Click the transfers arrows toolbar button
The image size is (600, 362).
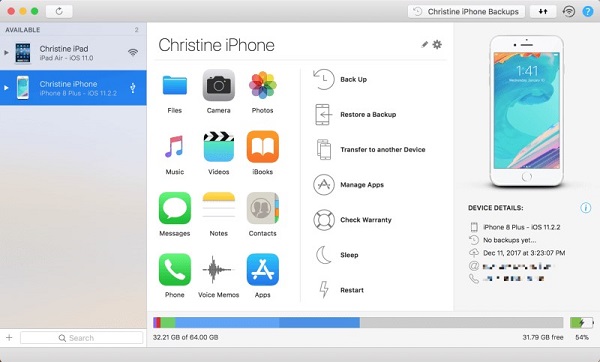pos(543,11)
